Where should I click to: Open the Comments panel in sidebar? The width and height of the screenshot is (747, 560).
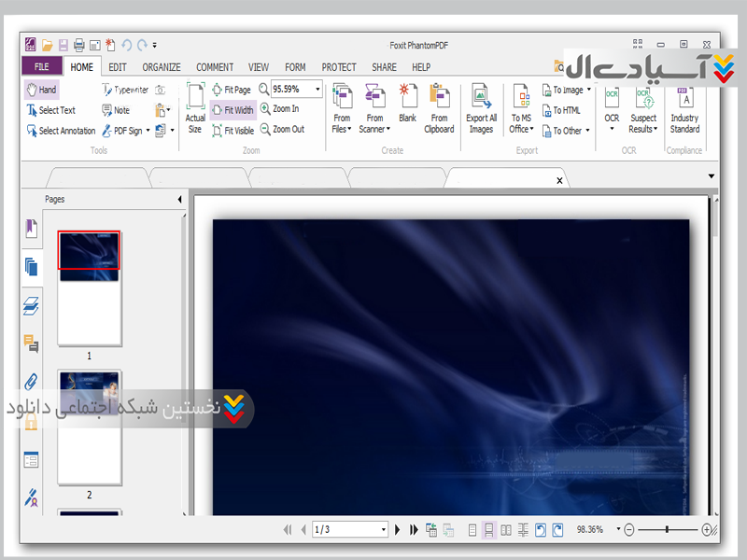(x=32, y=343)
